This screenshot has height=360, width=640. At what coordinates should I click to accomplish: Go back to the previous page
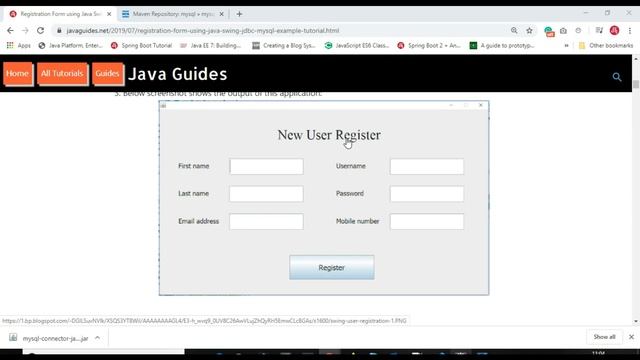(10, 31)
